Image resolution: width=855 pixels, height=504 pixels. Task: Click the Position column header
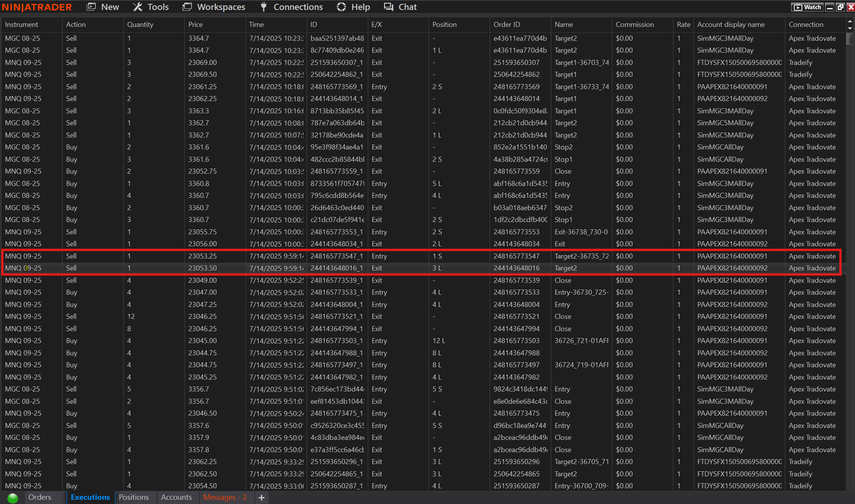point(460,24)
